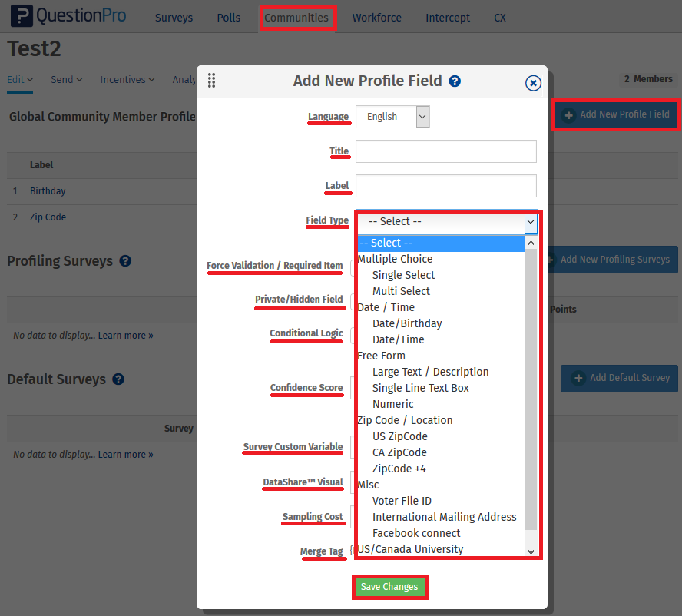This screenshot has width=682, height=616.
Task: Dismiss the dialog with the circular X icon
Action: 533,83
